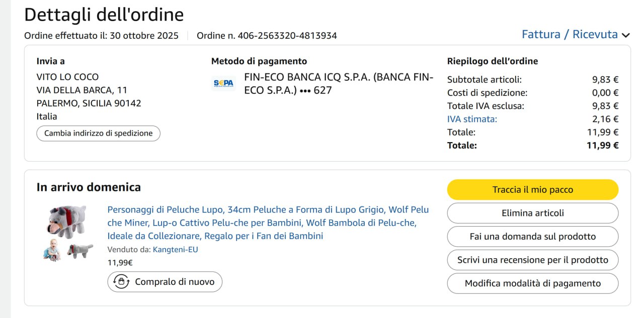Open Modifica modalità di pagamento
The height and width of the screenshot is (318, 644).
(x=532, y=283)
